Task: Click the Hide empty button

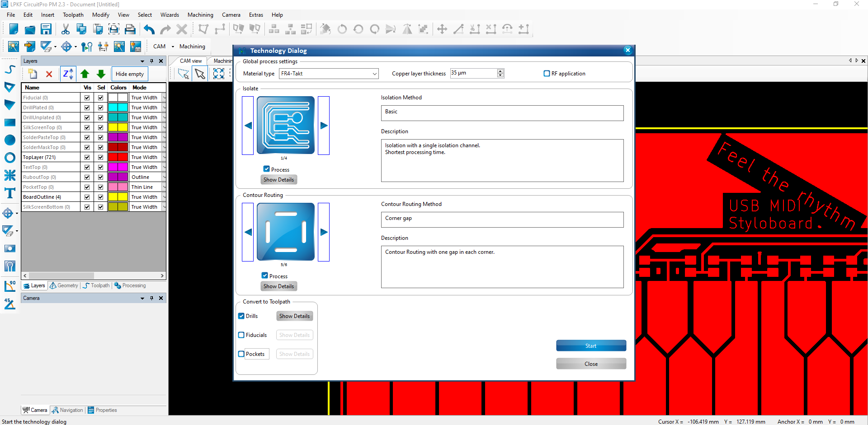Action: click(x=130, y=74)
